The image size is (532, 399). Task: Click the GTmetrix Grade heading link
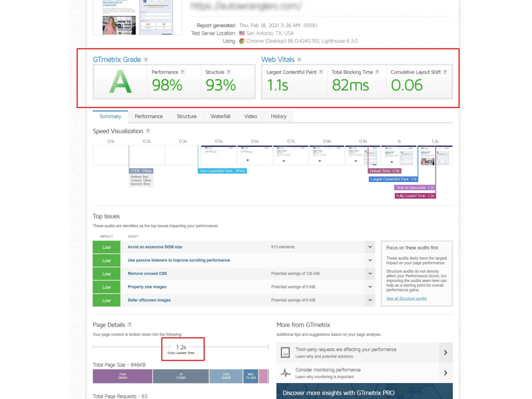117,60
